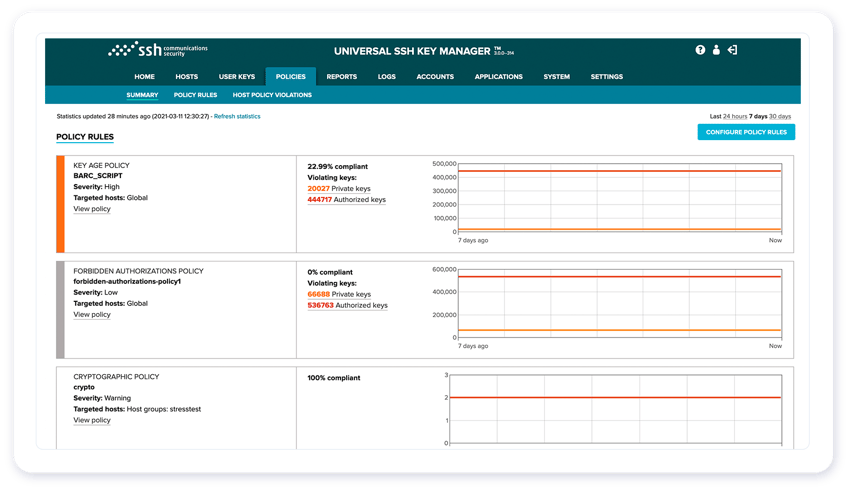Image resolution: width=850 pixels, height=491 pixels.
Task: Click the Forbidden Authorizations Policy chart
Action: tap(620, 304)
